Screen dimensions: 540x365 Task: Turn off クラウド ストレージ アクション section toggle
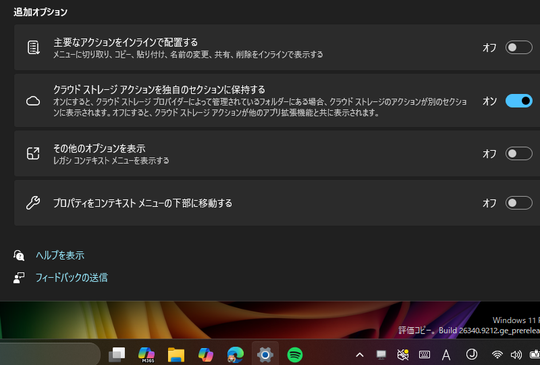[519, 101]
